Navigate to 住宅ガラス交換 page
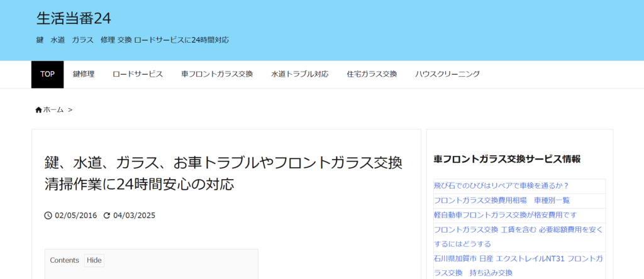 pyautogui.click(x=372, y=74)
